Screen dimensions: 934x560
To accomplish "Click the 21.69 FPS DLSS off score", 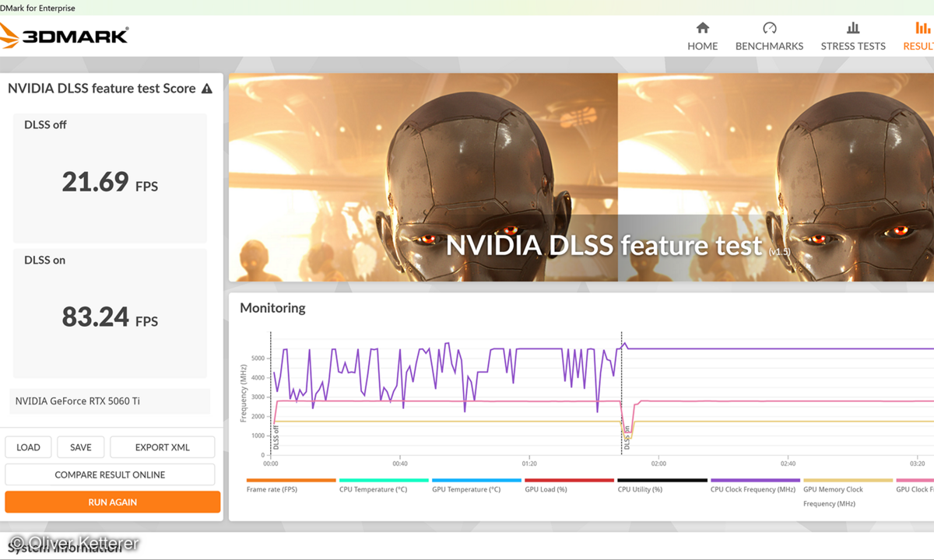I will (110, 182).
